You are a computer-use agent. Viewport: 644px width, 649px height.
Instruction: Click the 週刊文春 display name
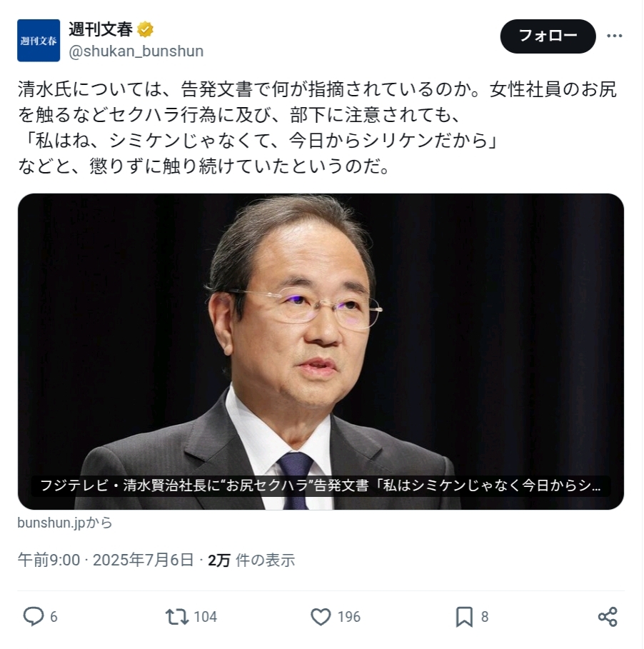[101, 29]
